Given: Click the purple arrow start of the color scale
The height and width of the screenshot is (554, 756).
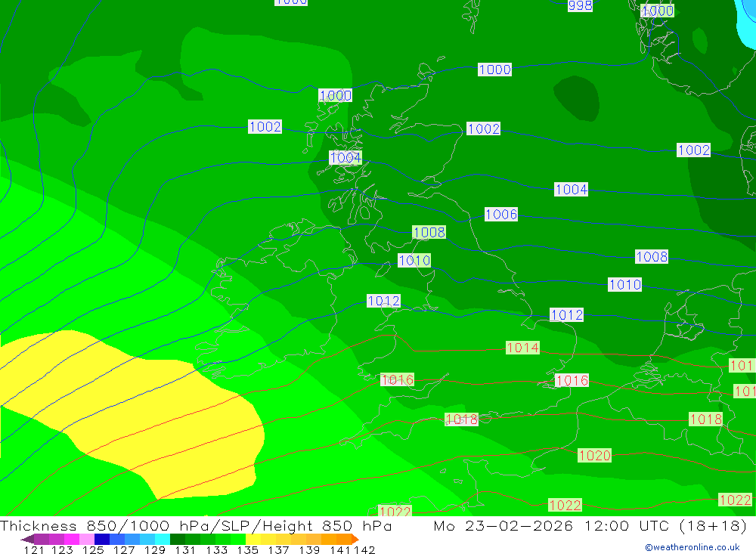Looking at the screenshot, I should click(x=27, y=539).
